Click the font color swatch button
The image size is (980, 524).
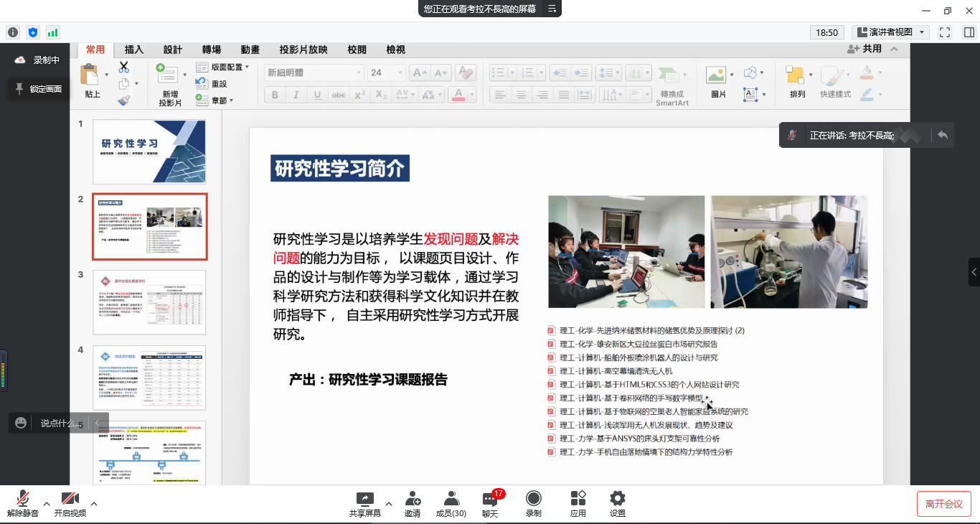pos(458,95)
